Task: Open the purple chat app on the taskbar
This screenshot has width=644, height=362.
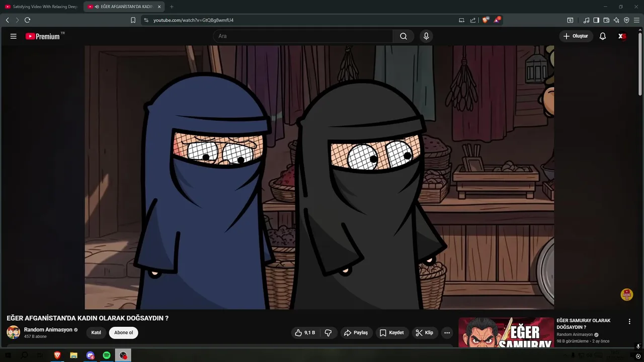Action: pyautogui.click(x=90, y=355)
